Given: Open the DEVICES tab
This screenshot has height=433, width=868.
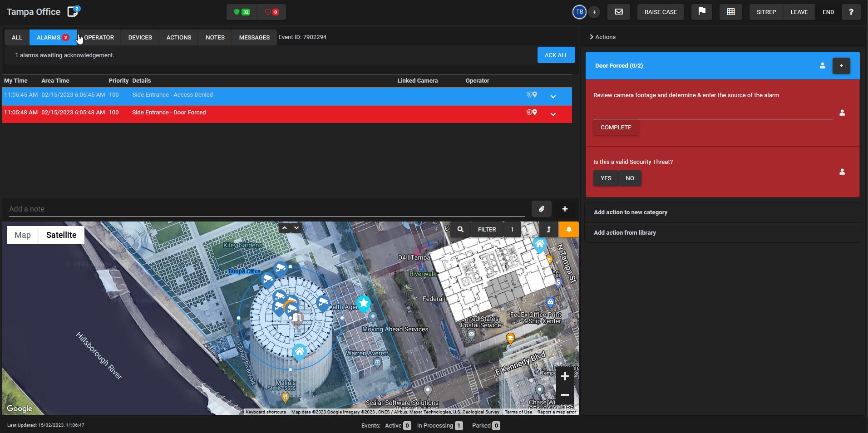Looking at the screenshot, I should tap(140, 37).
